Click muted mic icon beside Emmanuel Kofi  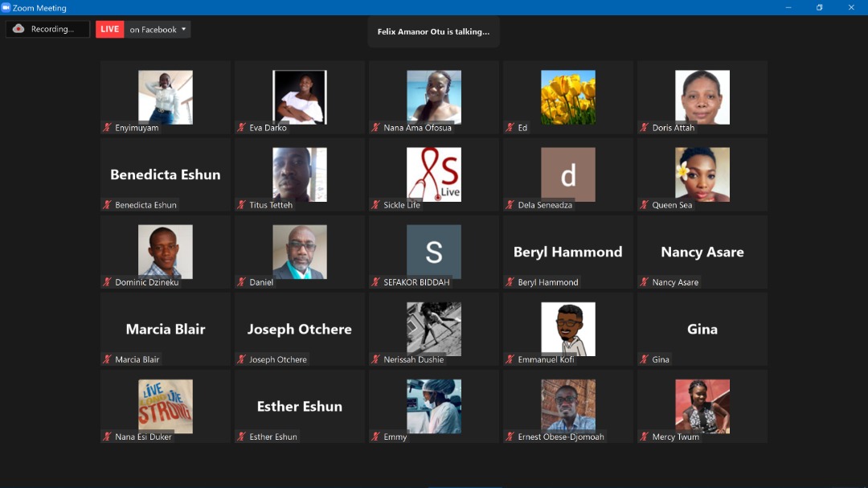pyautogui.click(x=510, y=359)
